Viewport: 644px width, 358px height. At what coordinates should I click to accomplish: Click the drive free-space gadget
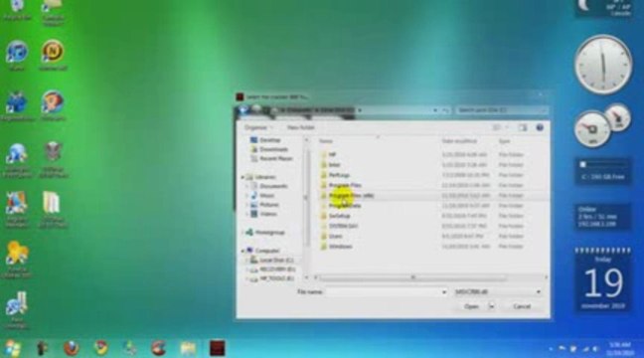602,171
